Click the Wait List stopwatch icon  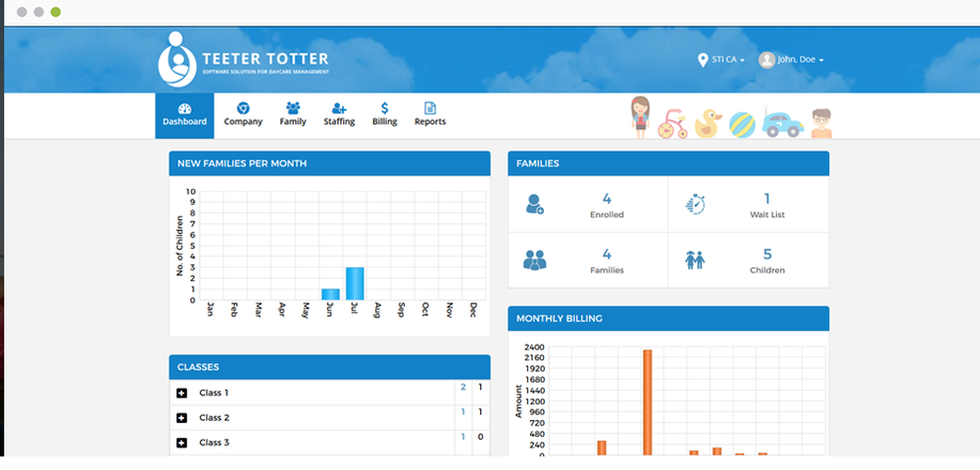(695, 204)
